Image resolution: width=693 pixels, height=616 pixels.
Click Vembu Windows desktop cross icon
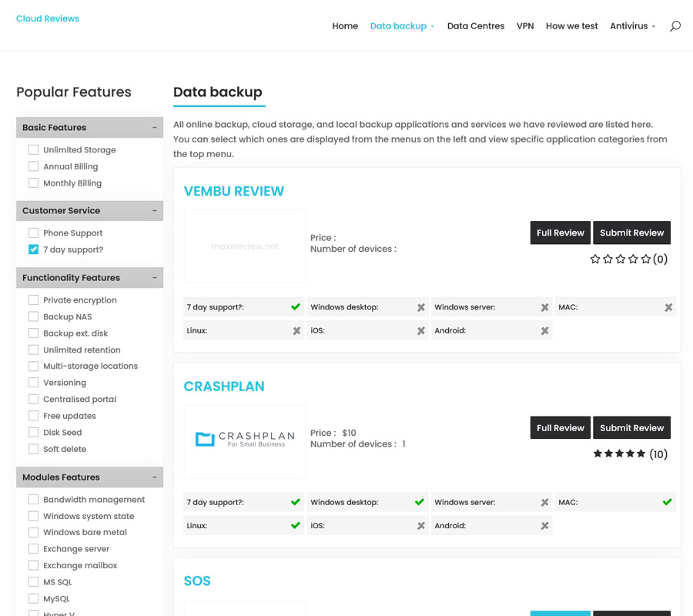(x=420, y=307)
